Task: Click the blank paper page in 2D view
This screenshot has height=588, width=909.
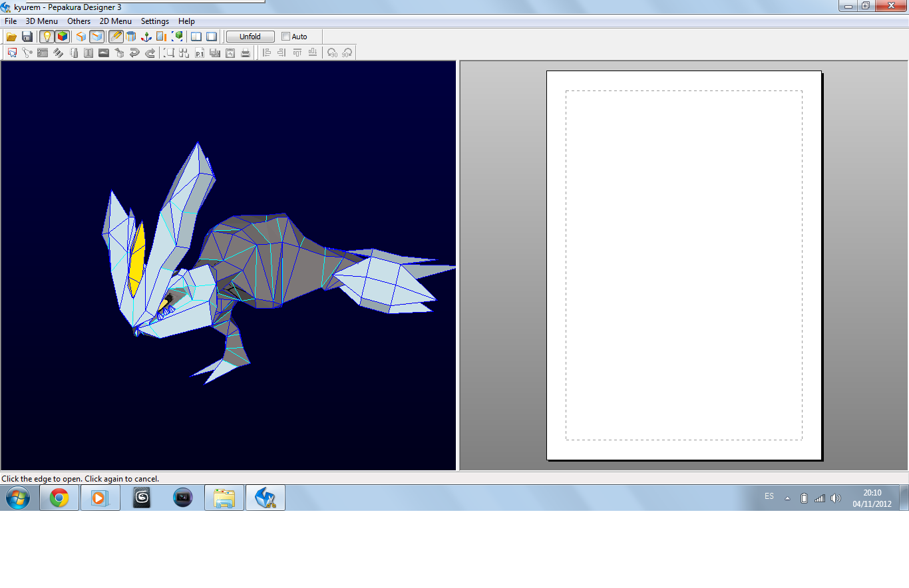Action: [684, 265]
